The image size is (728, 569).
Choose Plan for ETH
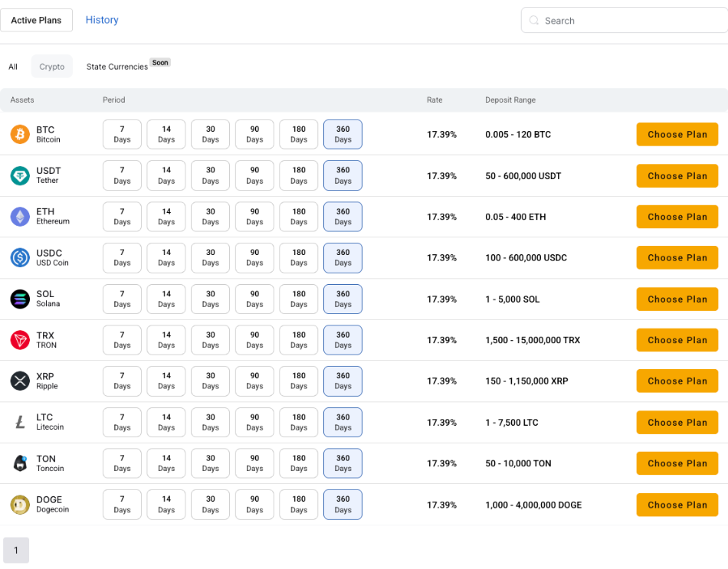[x=677, y=217]
